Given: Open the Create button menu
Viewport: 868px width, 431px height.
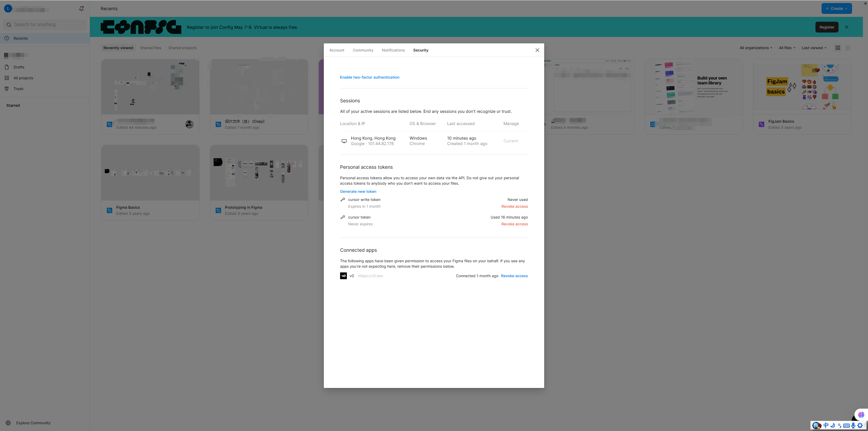Looking at the screenshot, I should [x=836, y=8].
